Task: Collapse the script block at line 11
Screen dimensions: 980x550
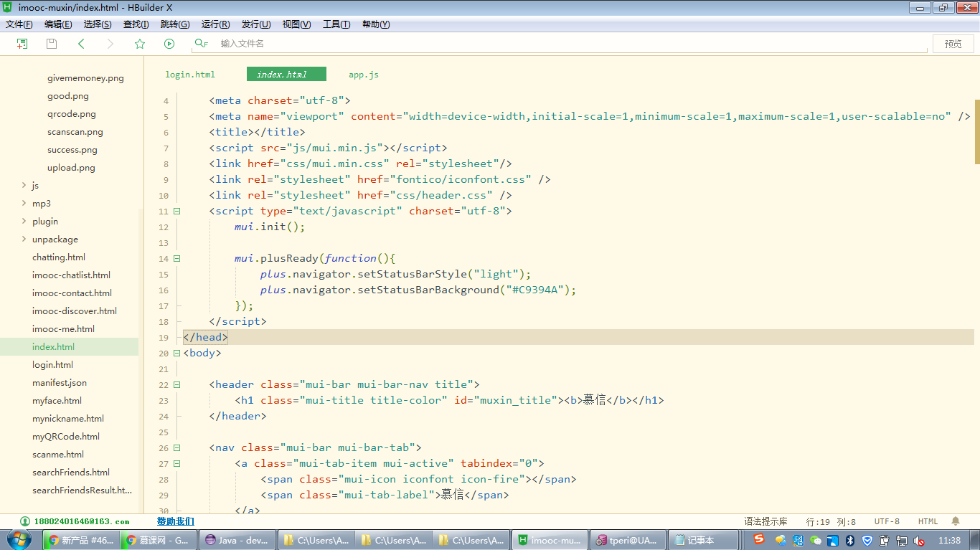Action: tap(177, 211)
